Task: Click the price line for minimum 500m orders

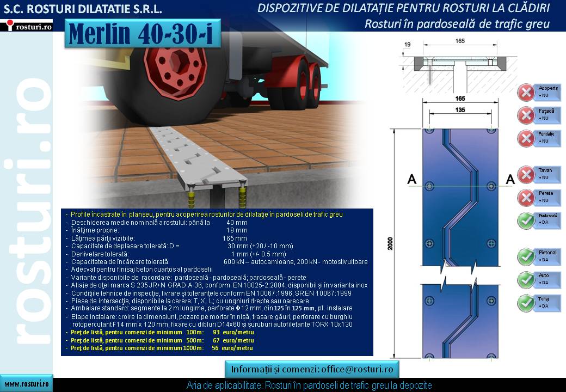Action: click(159, 340)
